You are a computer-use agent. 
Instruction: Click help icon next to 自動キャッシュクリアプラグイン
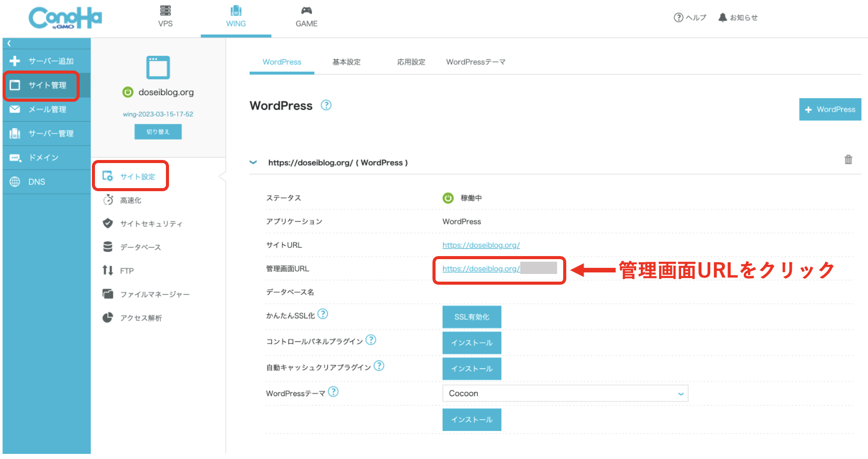(x=379, y=366)
